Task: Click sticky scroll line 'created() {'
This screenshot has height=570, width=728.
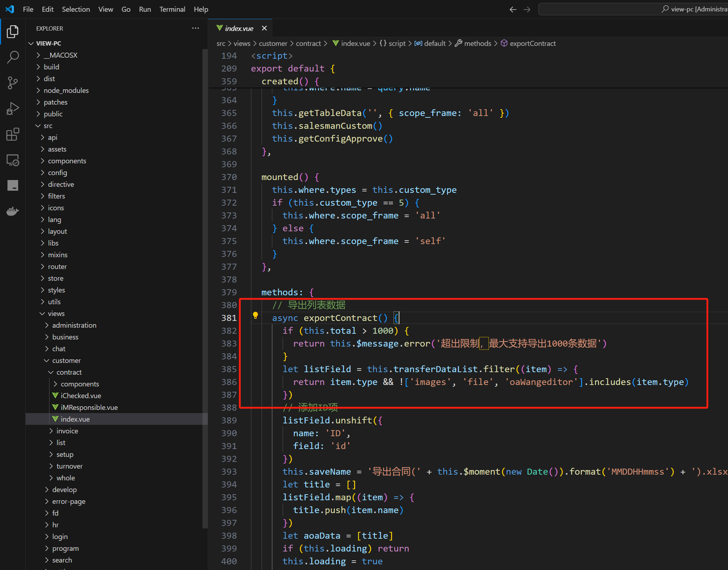Action: [x=290, y=81]
